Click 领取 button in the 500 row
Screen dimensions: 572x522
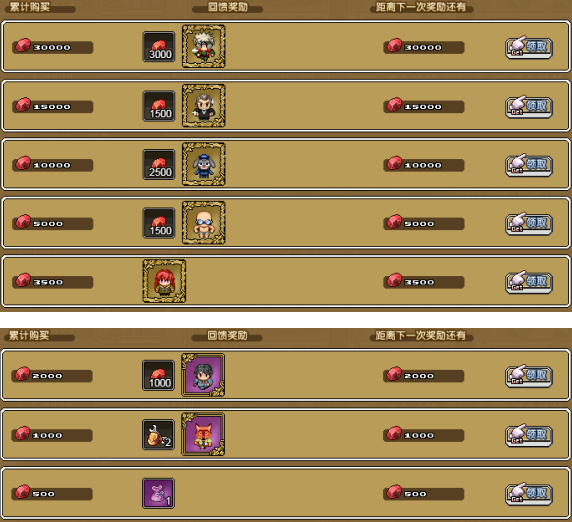point(529,494)
